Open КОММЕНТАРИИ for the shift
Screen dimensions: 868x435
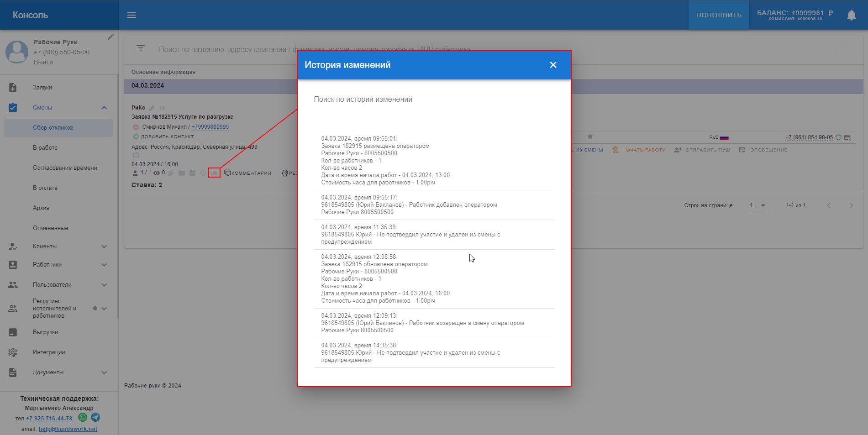(248, 173)
